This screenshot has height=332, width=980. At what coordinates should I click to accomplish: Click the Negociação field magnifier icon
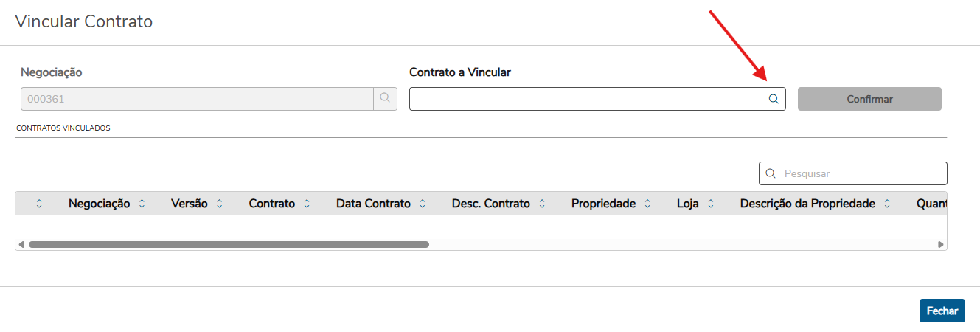click(x=385, y=99)
